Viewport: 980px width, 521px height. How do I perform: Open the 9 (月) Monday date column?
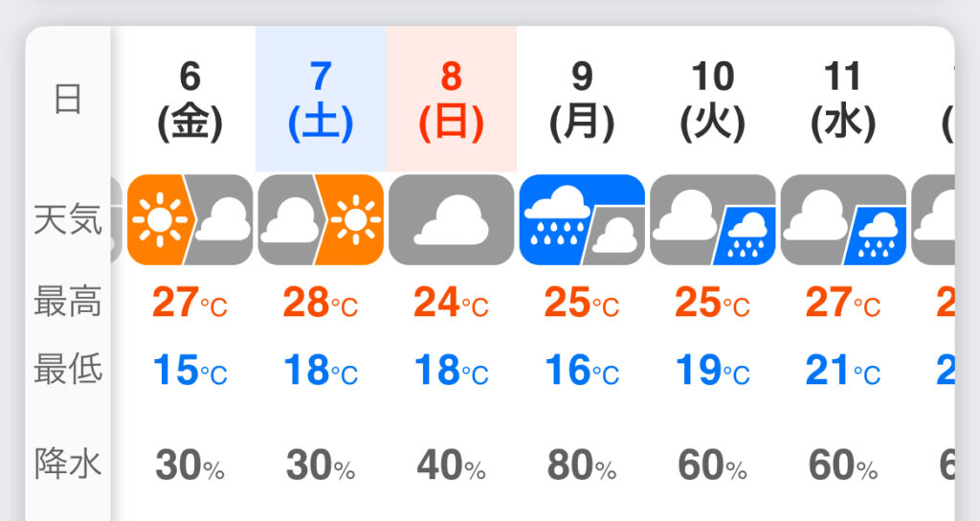click(x=582, y=102)
